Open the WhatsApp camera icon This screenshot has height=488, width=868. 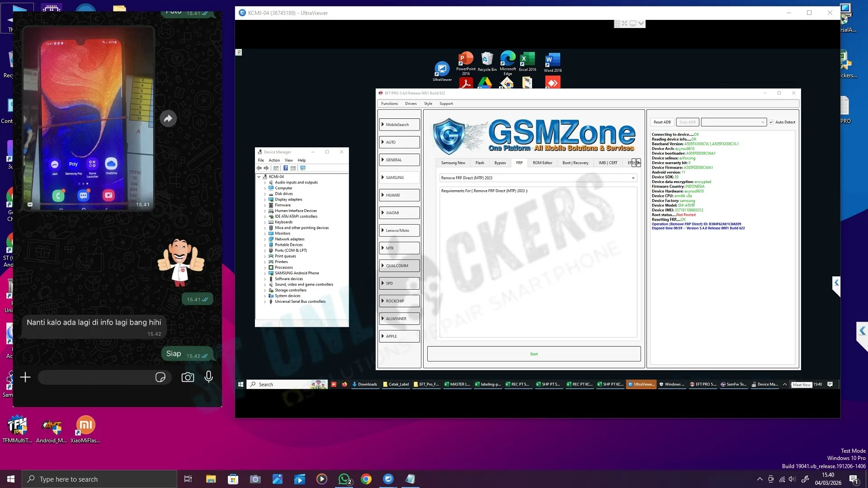[188, 377]
